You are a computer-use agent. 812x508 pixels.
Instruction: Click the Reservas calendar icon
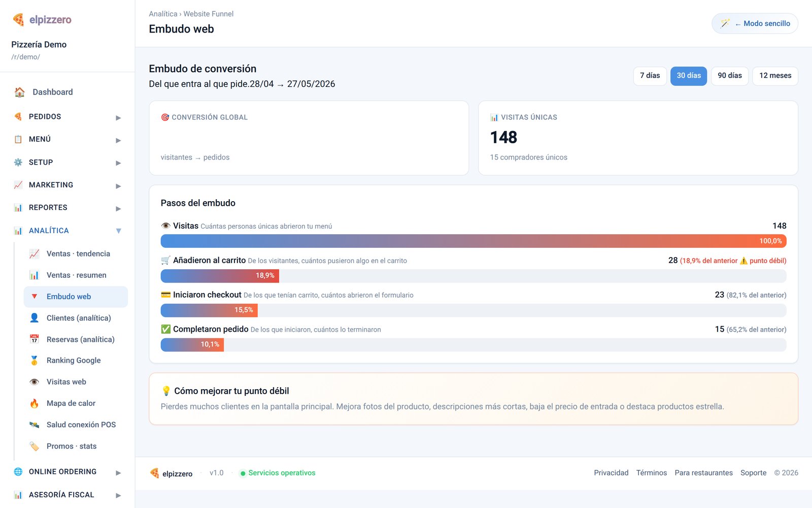(34, 339)
